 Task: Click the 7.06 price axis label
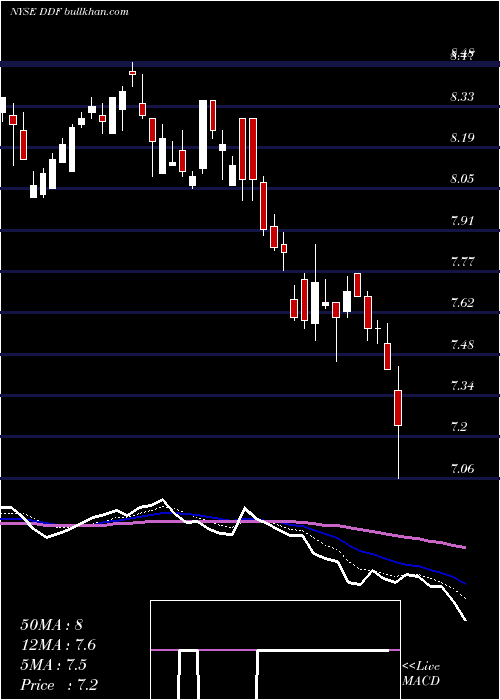462,468
